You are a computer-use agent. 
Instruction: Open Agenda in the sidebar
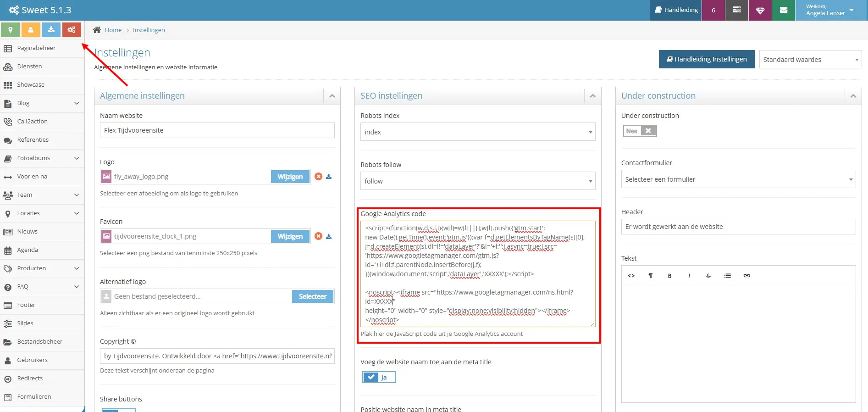click(42, 250)
